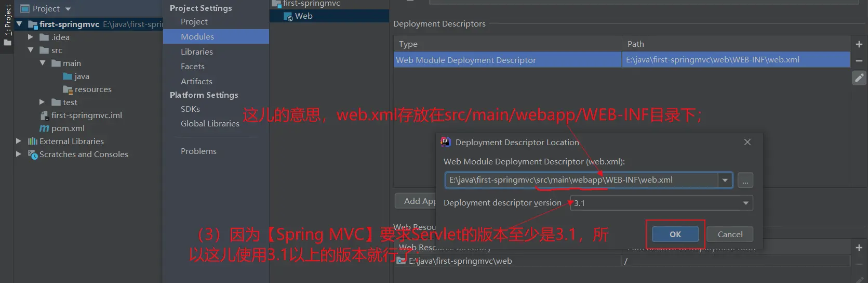868x283 pixels.
Task: Click the first-springmvc.iml file icon
Action: [44, 115]
